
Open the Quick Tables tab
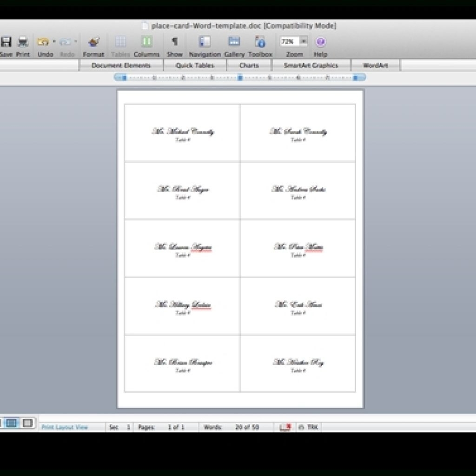(195, 66)
